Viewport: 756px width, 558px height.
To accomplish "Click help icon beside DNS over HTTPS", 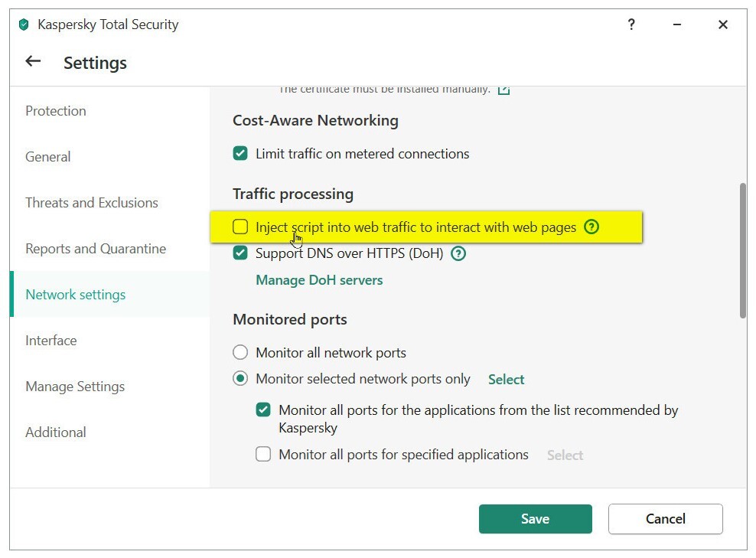I will 458,253.
